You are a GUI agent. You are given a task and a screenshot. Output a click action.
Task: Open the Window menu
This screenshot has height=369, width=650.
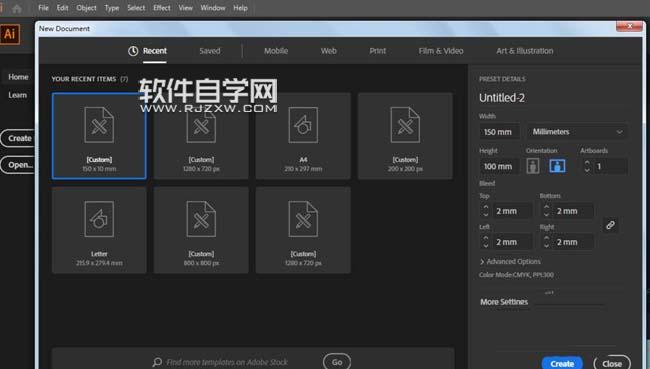pos(213,8)
